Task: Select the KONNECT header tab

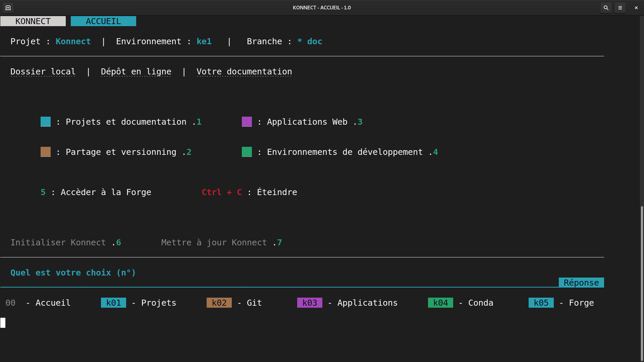Action: (33, 21)
